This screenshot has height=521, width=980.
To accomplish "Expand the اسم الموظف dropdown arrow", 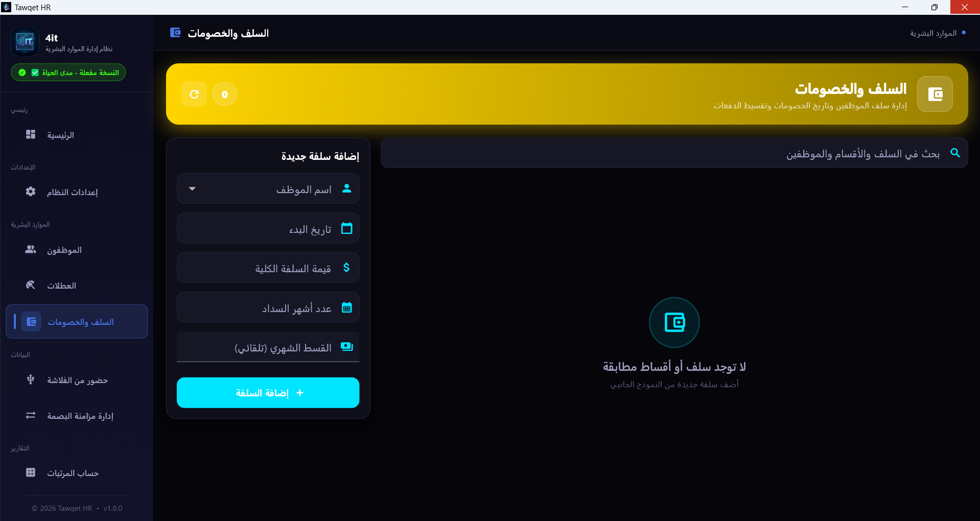I will [x=192, y=189].
